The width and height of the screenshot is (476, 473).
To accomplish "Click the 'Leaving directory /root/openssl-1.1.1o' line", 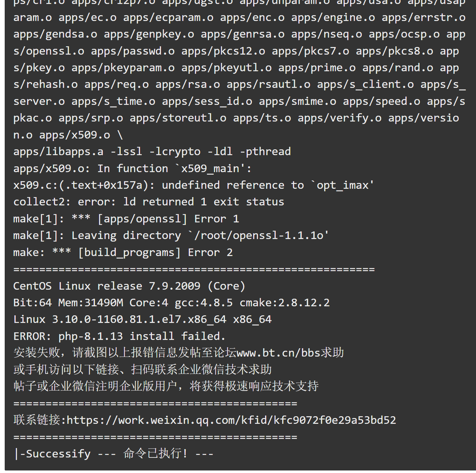I will [x=171, y=235].
